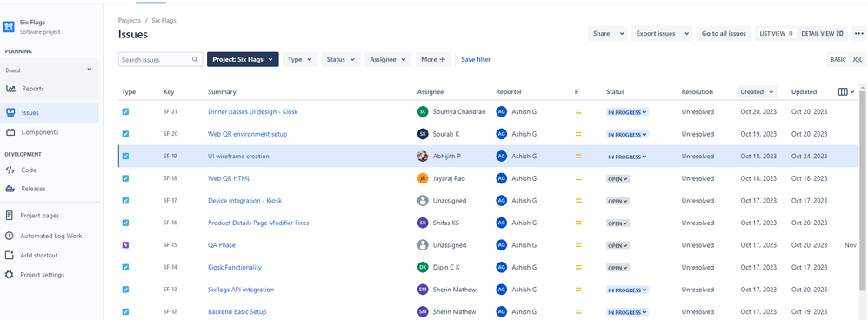Screen dimensions: 868x320
Task: Click the Search issues input field
Action: click(161, 59)
